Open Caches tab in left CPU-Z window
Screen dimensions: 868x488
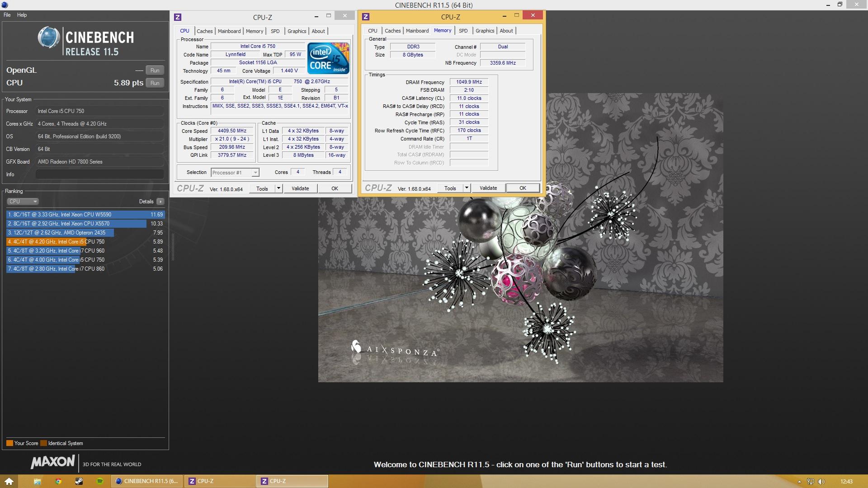[204, 31]
